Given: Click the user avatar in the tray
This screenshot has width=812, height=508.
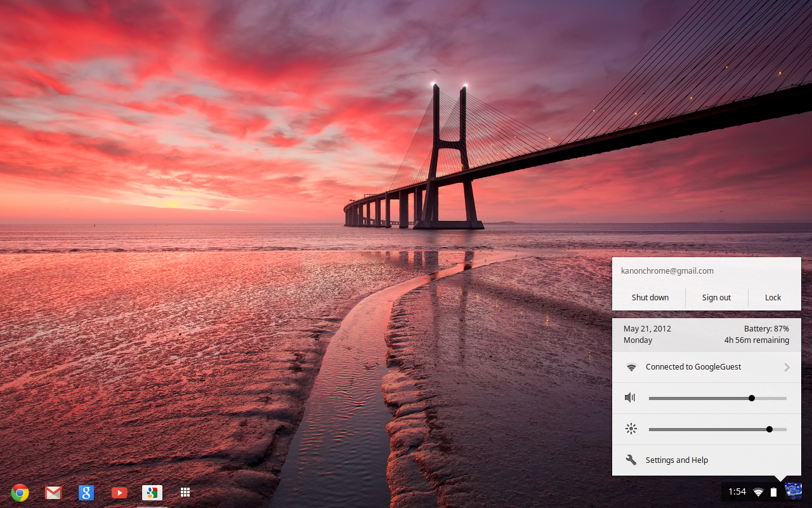Looking at the screenshot, I should pyautogui.click(x=793, y=491).
